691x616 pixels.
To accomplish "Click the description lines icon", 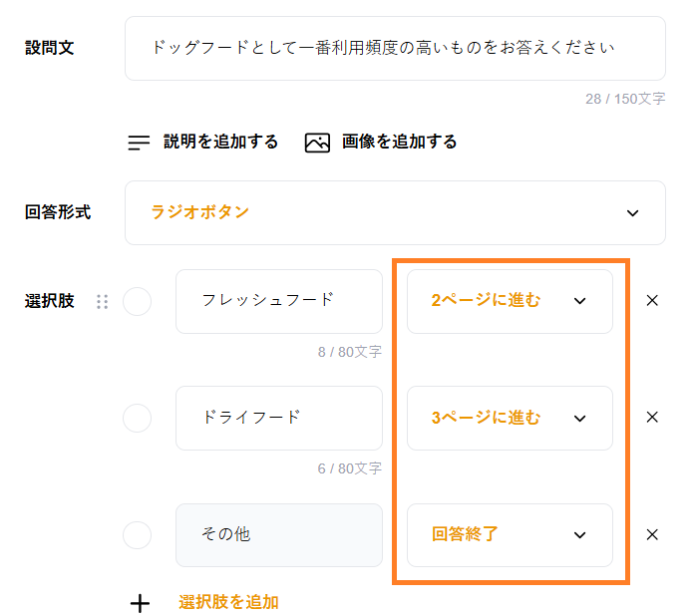I will pyautogui.click(x=139, y=143).
